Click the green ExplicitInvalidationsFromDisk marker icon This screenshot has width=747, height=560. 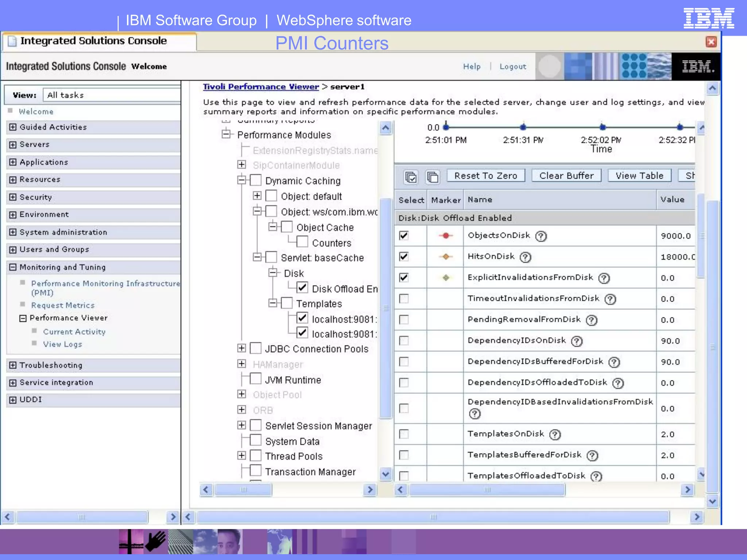(x=445, y=278)
